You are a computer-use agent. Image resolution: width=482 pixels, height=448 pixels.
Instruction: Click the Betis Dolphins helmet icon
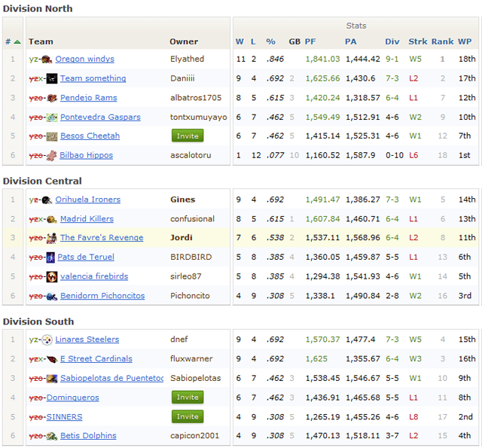(x=52, y=436)
